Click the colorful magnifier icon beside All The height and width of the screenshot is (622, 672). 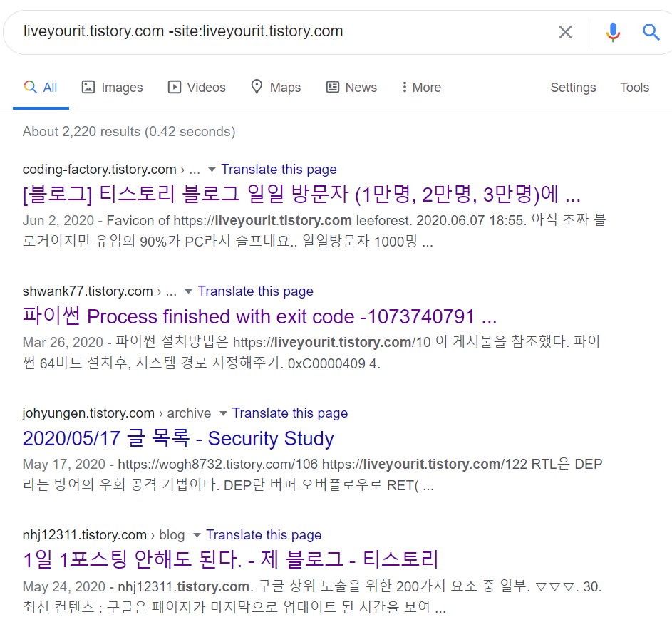[31, 87]
